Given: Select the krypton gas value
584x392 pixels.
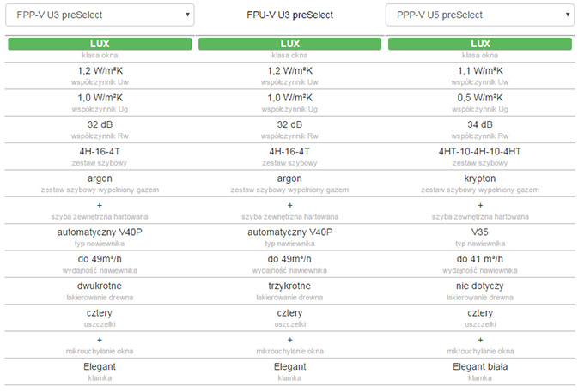Looking at the screenshot, I should tap(479, 178).
